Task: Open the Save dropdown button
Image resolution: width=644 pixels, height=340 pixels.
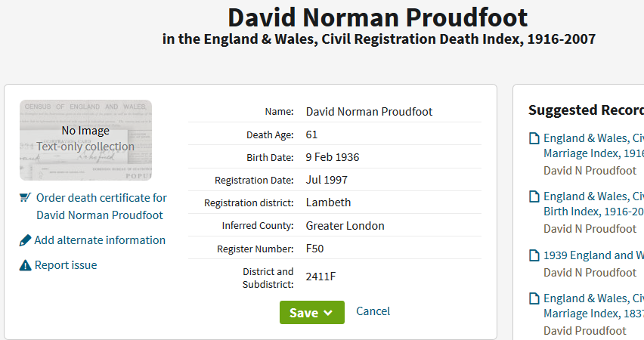Action: pyautogui.click(x=311, y=313)
